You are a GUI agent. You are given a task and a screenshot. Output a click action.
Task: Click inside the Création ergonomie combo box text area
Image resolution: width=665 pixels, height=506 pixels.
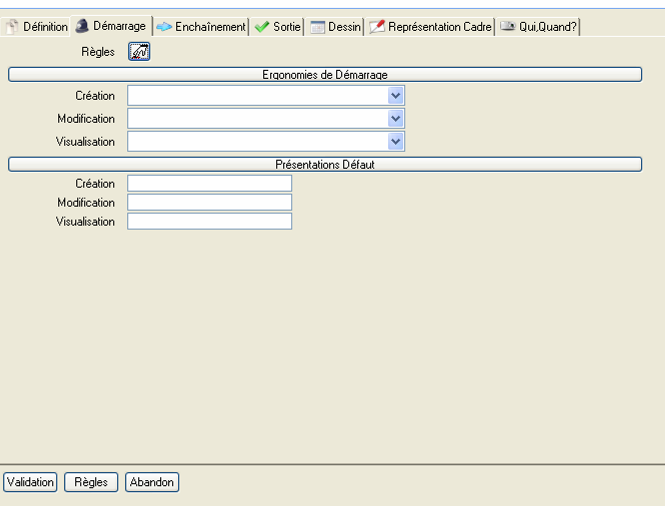pyautogui.click(x=257, y=95)
